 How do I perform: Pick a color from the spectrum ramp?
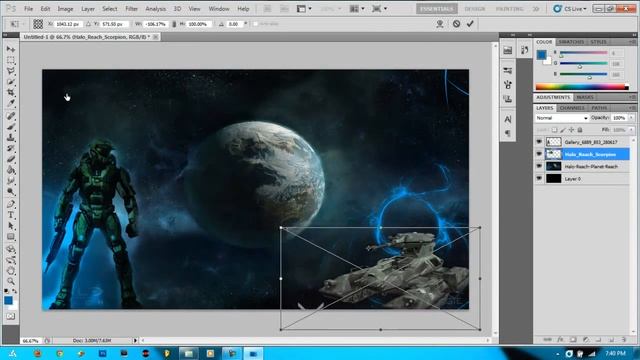pos(582,87)
